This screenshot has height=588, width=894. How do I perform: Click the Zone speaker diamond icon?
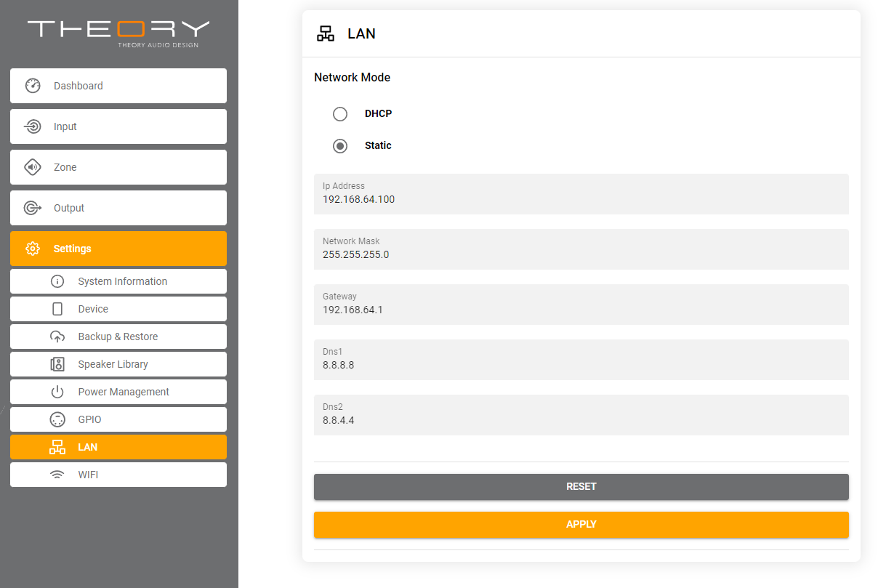[33, 167]
